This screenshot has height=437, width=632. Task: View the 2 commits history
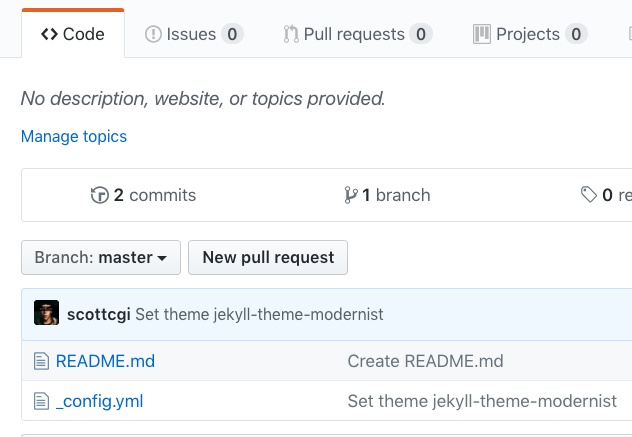(154, 195)
